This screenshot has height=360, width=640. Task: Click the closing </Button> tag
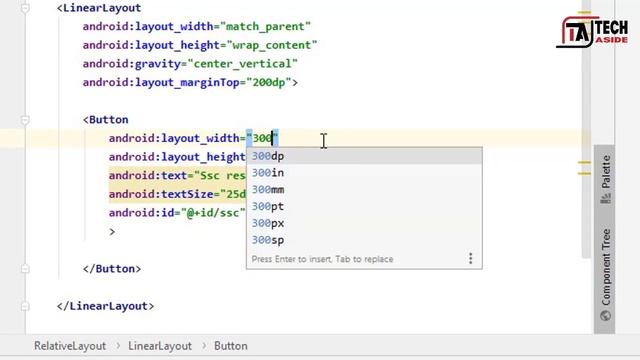[112, 269]
